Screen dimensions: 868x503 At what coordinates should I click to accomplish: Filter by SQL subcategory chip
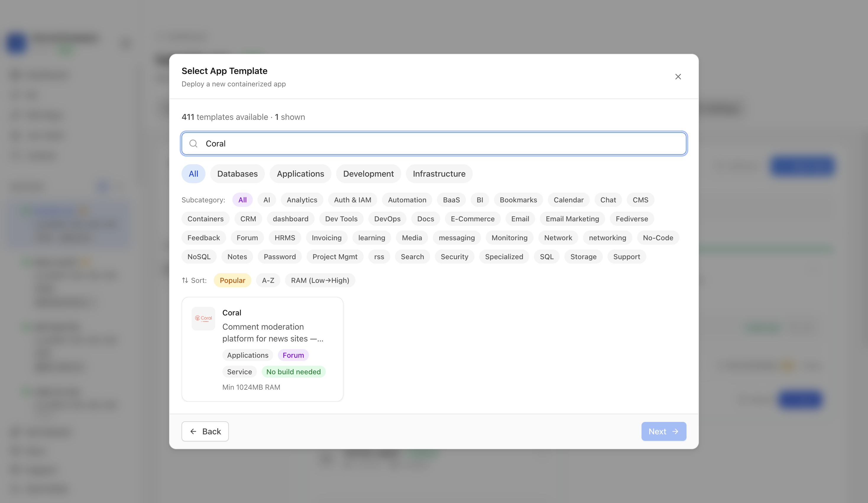[x=547, y=257]
